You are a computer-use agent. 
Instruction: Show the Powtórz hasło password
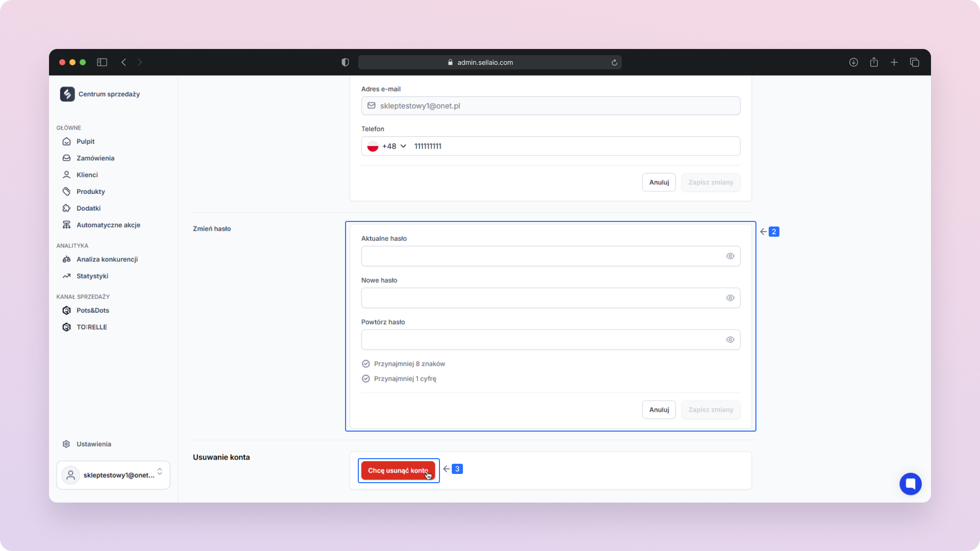coord(730,340)
